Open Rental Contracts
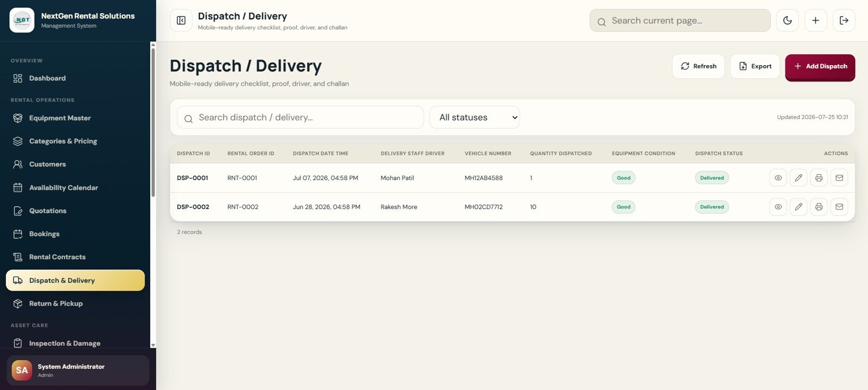The image size is (868, 390). coord(75,257)
